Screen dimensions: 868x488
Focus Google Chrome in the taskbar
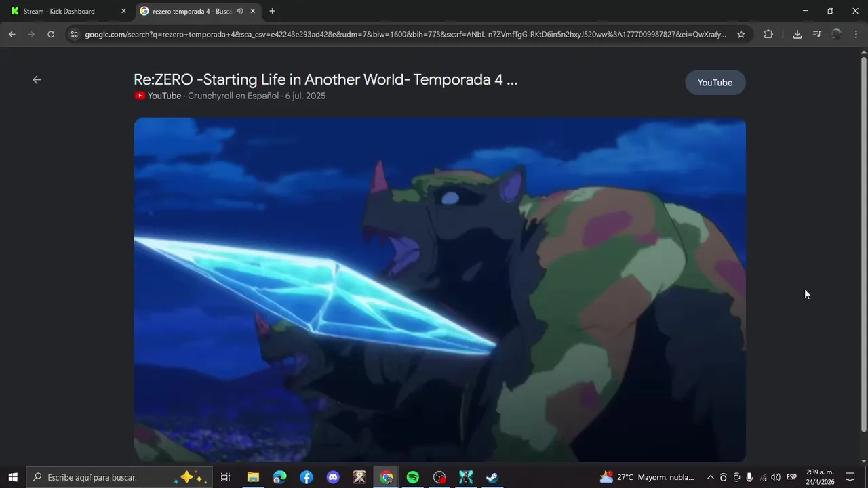(386, 477)
